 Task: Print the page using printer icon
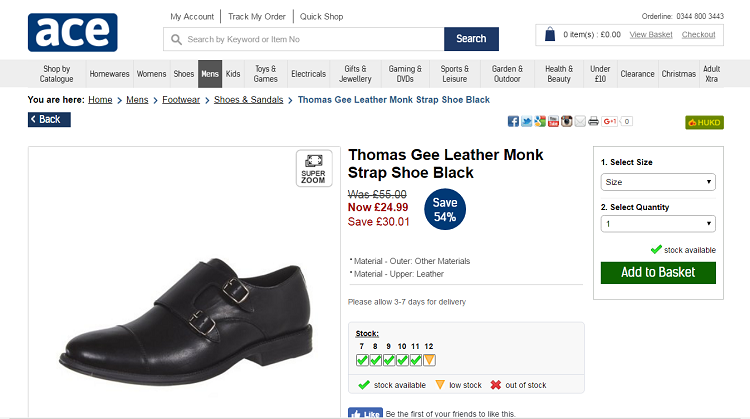(593, 121)
